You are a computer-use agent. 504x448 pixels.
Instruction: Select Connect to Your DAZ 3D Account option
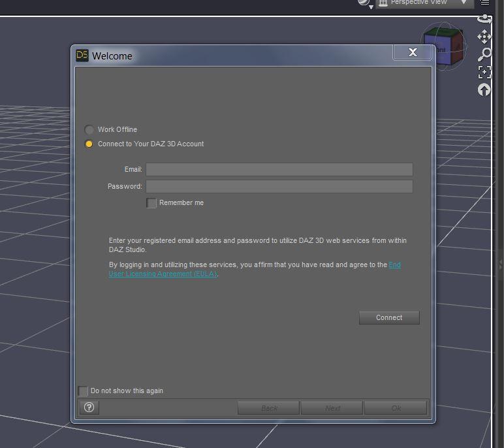pyautogui.click(x=89, y=144)
